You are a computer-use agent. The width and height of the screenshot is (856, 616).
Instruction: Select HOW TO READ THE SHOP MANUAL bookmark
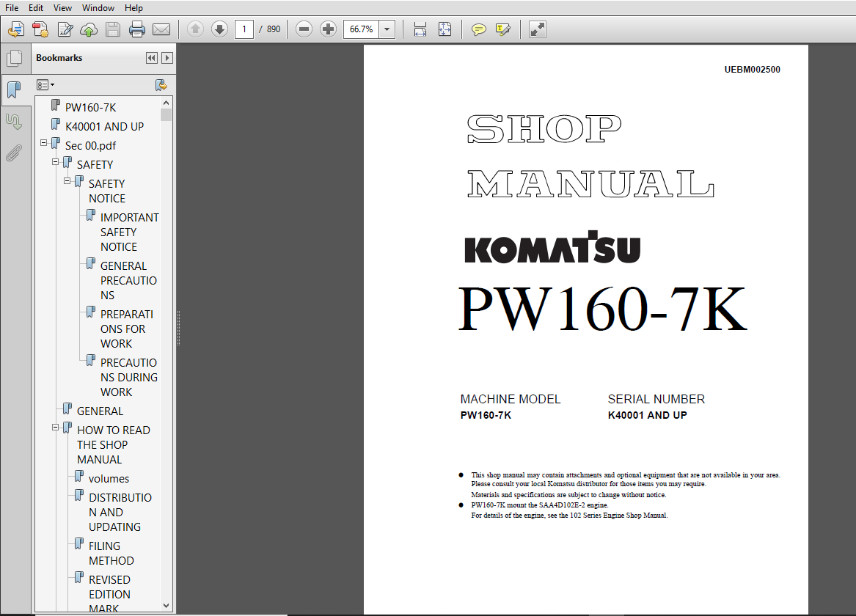pyautogui.click(x=114, y=444)
